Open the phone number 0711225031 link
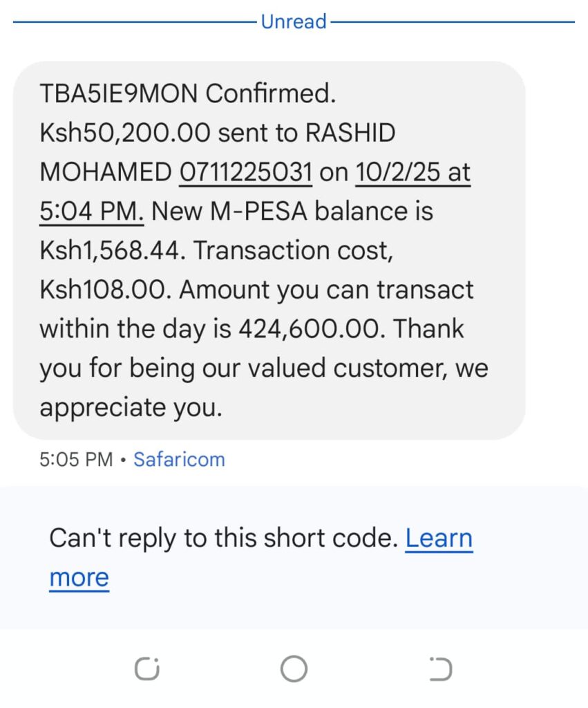 pyautogui.click(x=245, y=172)
